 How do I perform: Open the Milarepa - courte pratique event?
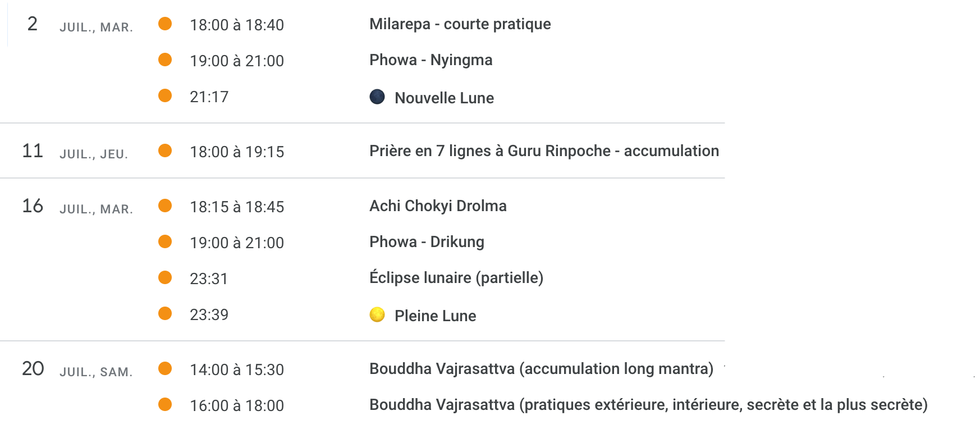(x=460, y=24)
